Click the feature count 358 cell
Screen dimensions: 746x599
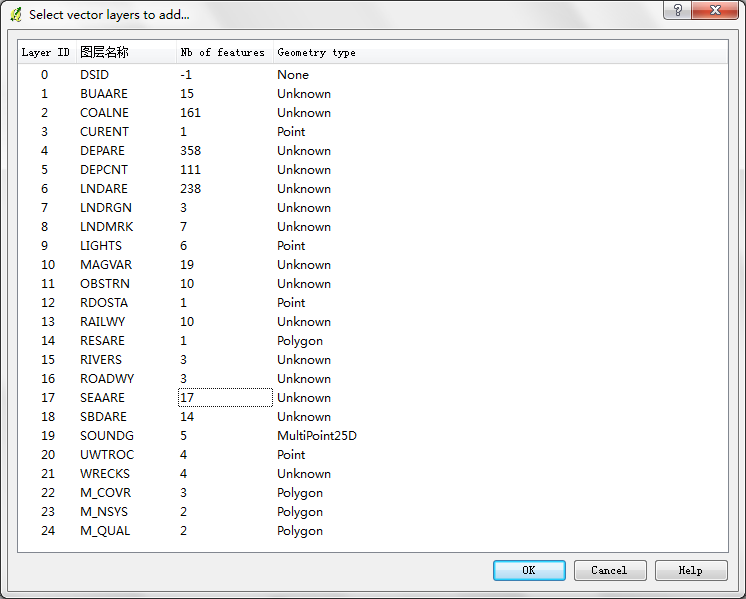pyautogui.click(x=191, y=151)
